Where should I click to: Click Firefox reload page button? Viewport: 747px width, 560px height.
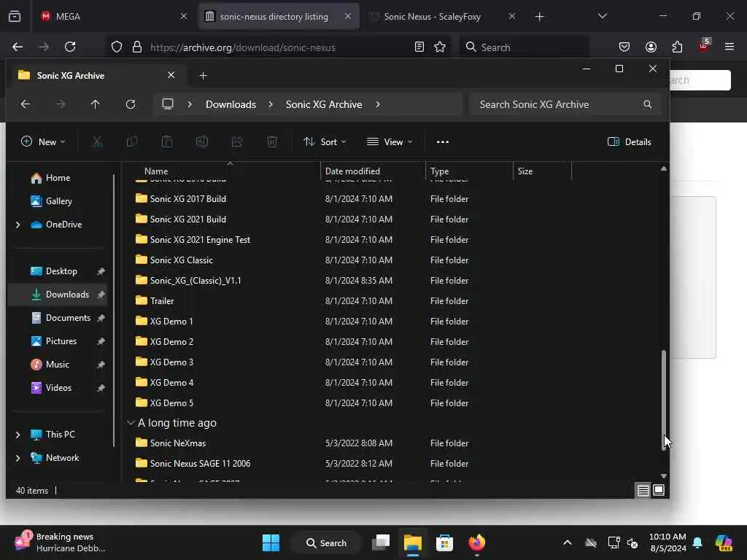(x=70, y=47)
